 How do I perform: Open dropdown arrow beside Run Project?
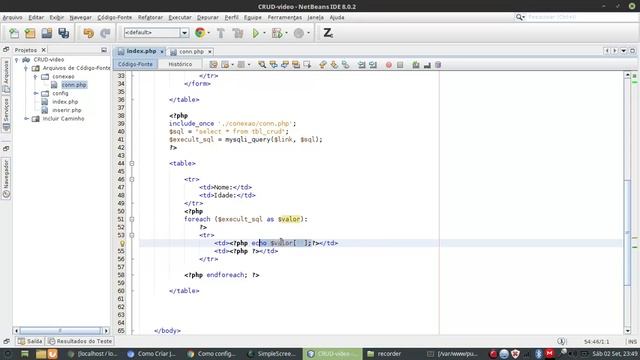tap(264, 33)
